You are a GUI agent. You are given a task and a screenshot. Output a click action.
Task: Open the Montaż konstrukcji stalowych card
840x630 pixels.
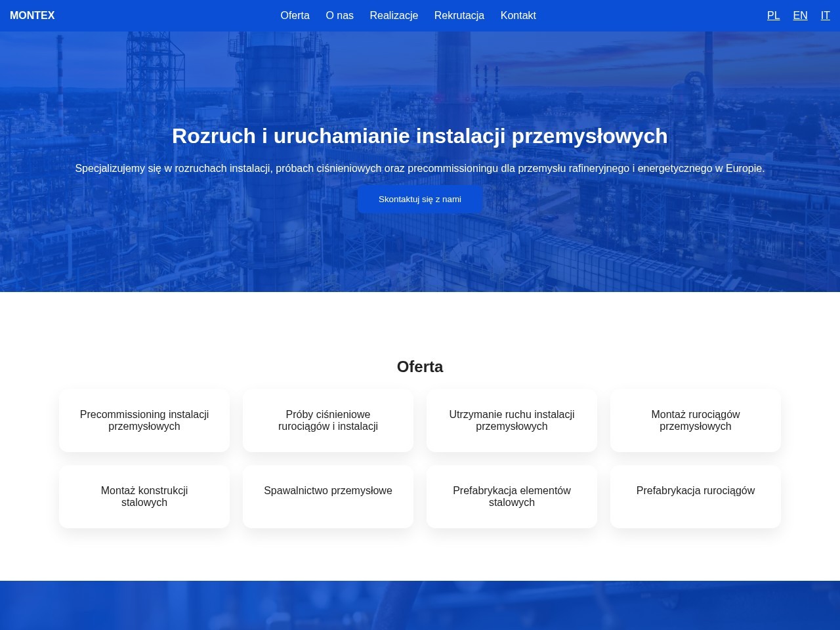click(144, 497)
